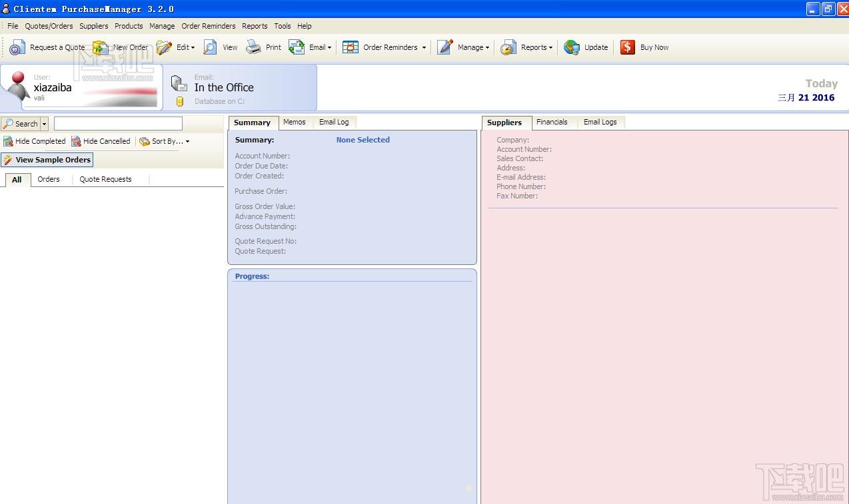Open the Reports toolbar dropdown arrow

click(x=550, y=48)
